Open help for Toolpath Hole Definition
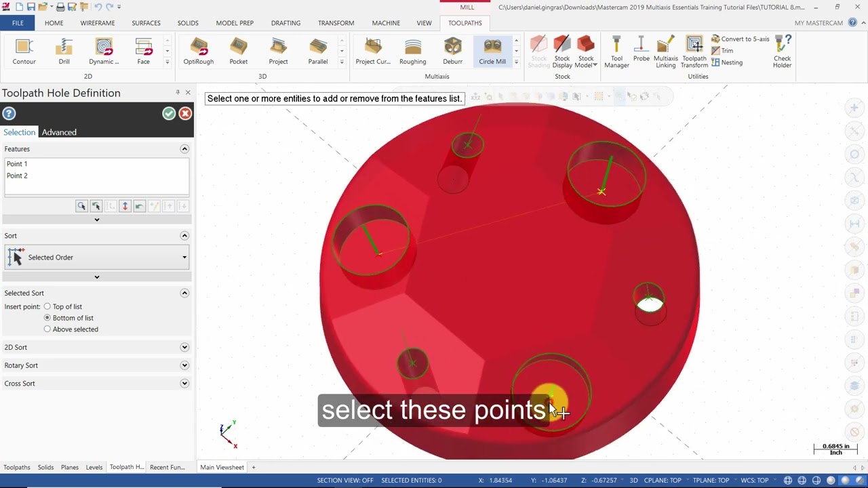 (9, 113)
